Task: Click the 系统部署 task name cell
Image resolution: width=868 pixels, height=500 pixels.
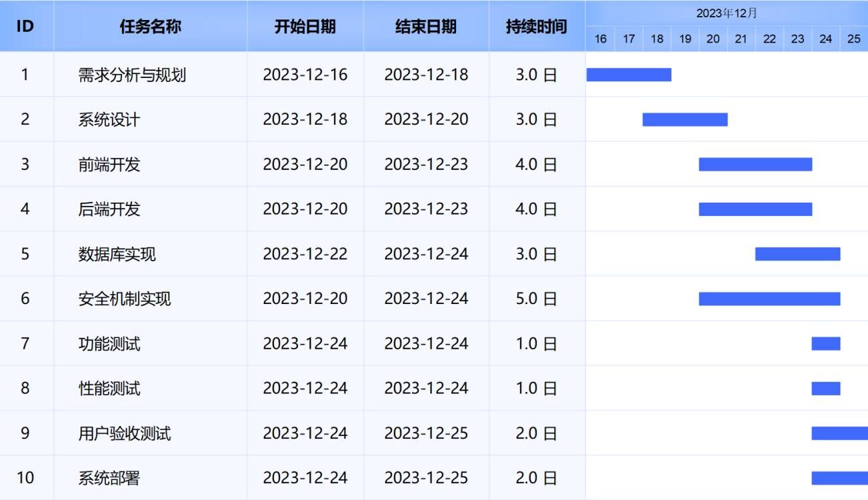Action: 109,478
